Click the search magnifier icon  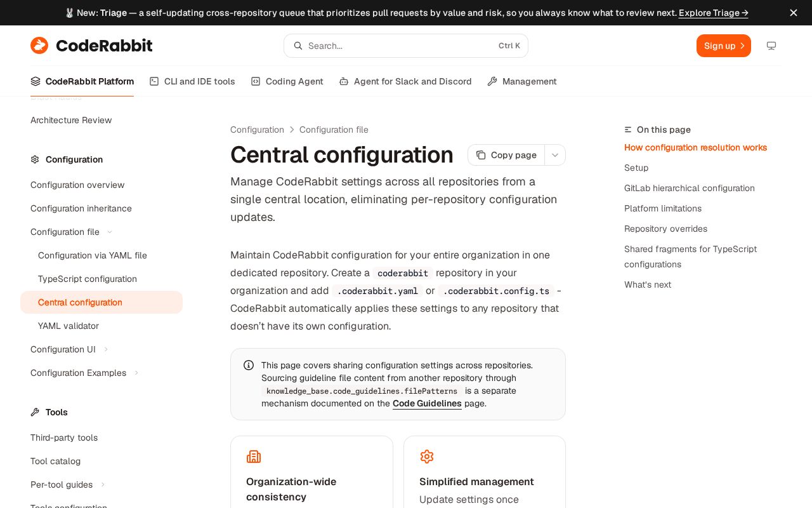click(298, 46)
